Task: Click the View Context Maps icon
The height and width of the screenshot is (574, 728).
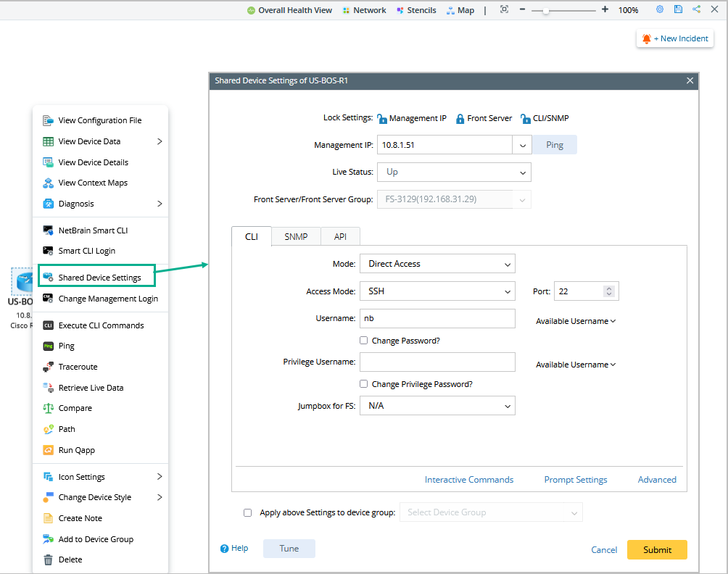Action: coord(49,183)
